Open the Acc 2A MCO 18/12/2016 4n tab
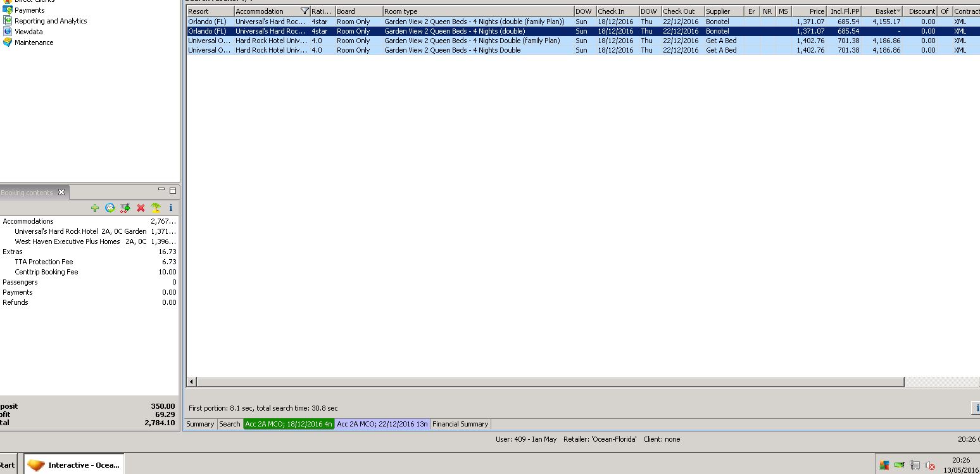 (x=289, y=424)
